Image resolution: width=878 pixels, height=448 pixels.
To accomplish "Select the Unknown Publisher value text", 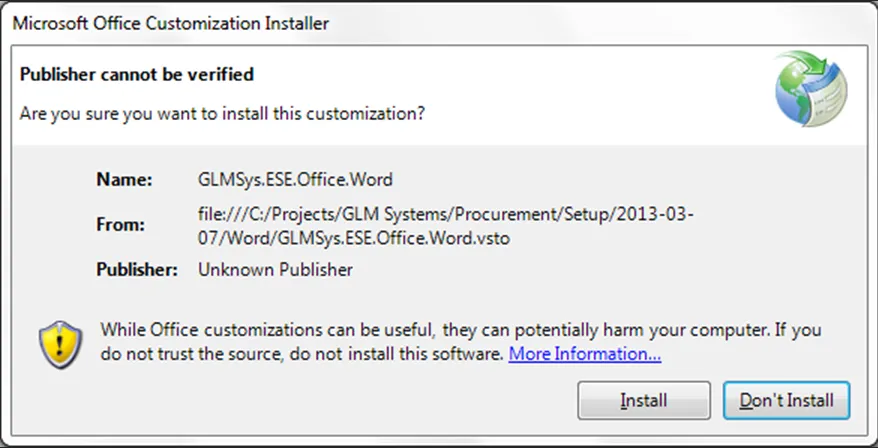I will point(275,270).
